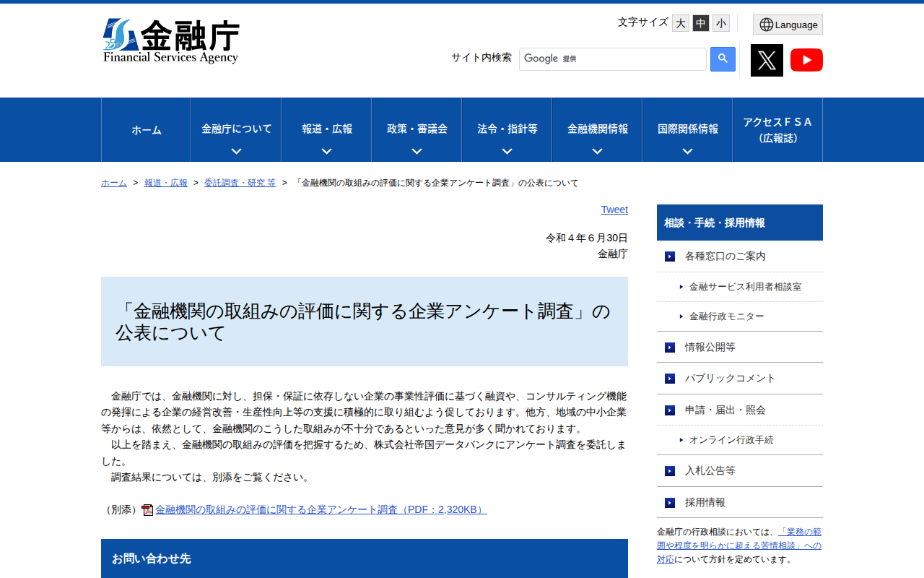Click the 金融庁 Financial Services Agency logo
Screen dimensions: 924x578
pyautogui.click(x=171, y=40)
